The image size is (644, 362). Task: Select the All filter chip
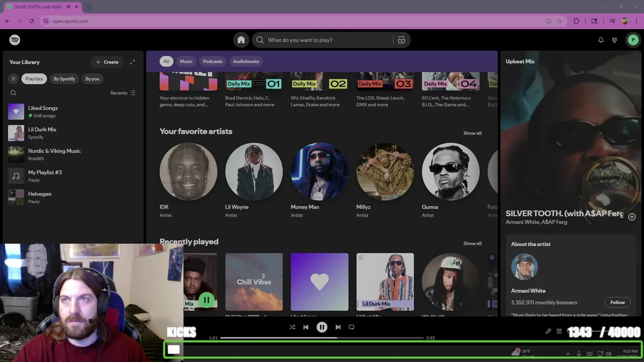pyautogui.click(x=166, y=61)
